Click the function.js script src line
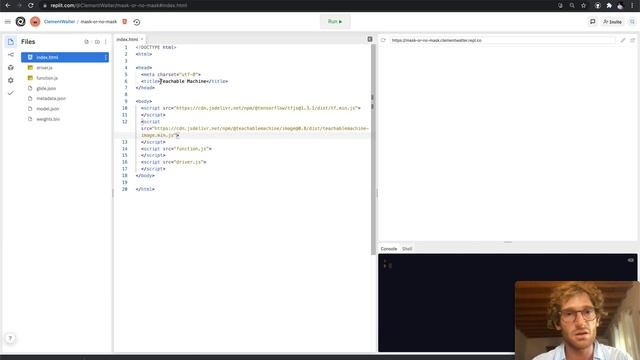Viewport: 640px width, 360px height. click(176, 149)
